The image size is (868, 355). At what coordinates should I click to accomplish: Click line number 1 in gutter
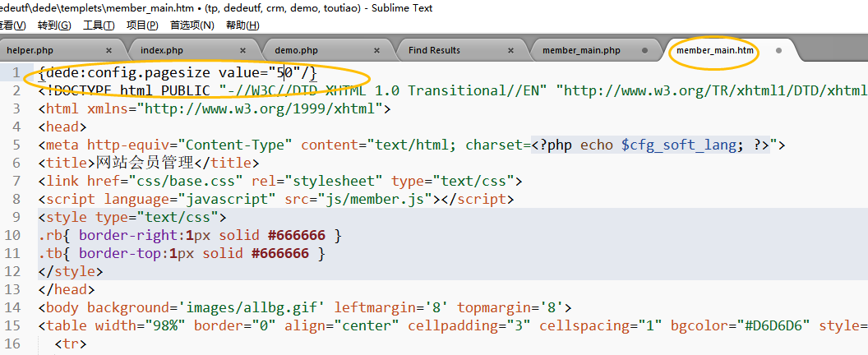[16, 72]
